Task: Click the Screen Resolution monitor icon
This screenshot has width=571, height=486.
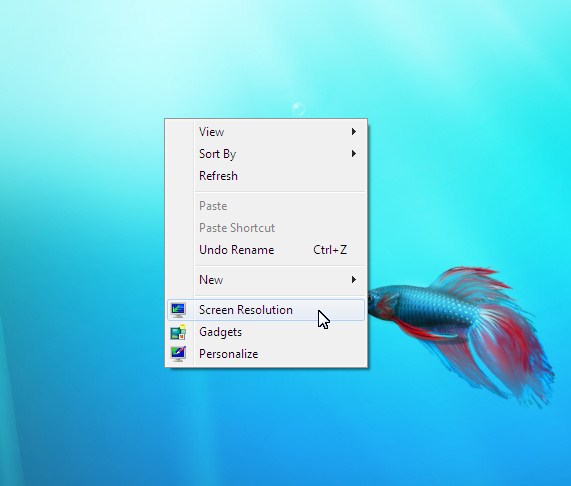Action: pyautogui.click(x=178, y=310)
